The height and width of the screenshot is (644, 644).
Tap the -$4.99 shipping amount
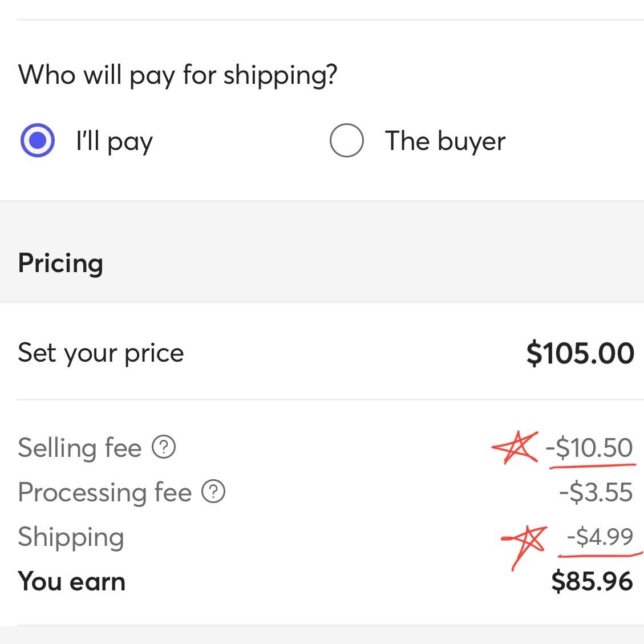click(x=600, y=536)
